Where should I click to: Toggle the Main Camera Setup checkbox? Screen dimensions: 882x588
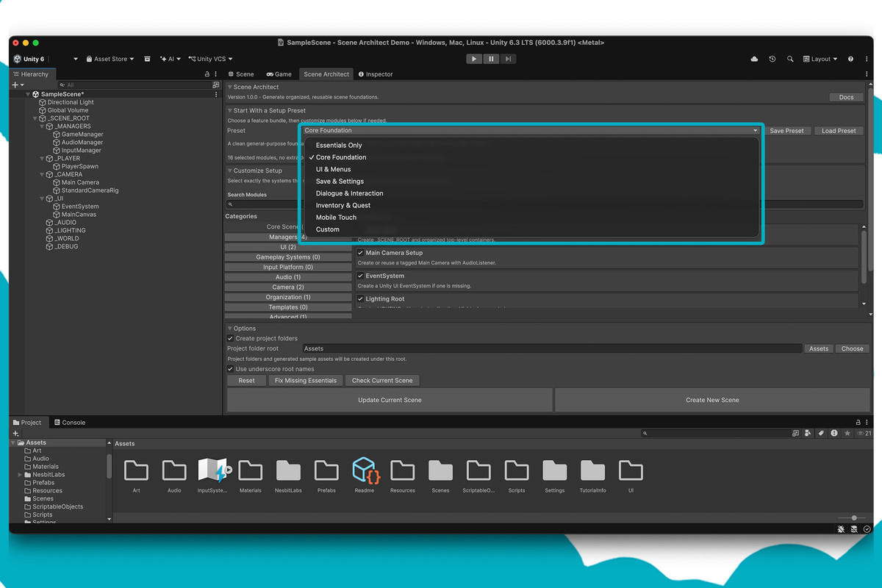coord(361,253)
